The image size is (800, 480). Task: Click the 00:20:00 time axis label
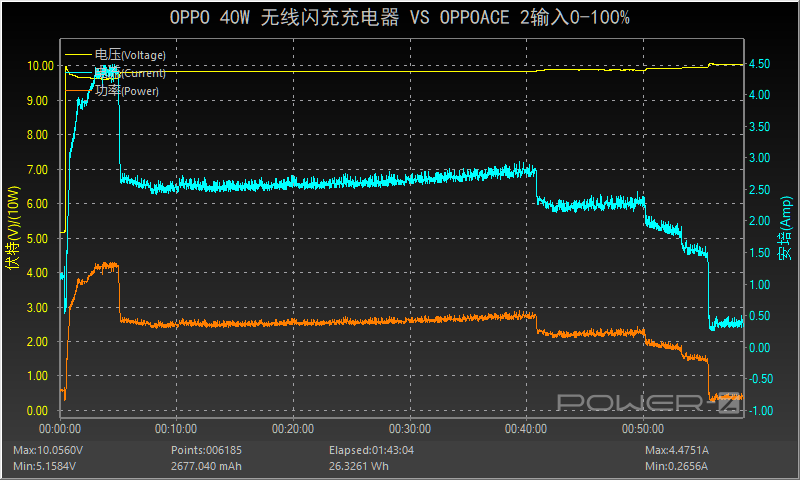click(x=293, y=428)
